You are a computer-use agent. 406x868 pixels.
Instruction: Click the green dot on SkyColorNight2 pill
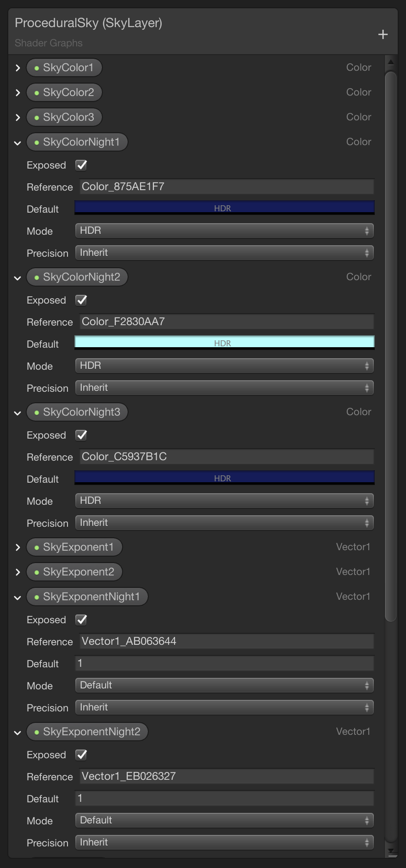click(x=37, y=276)
